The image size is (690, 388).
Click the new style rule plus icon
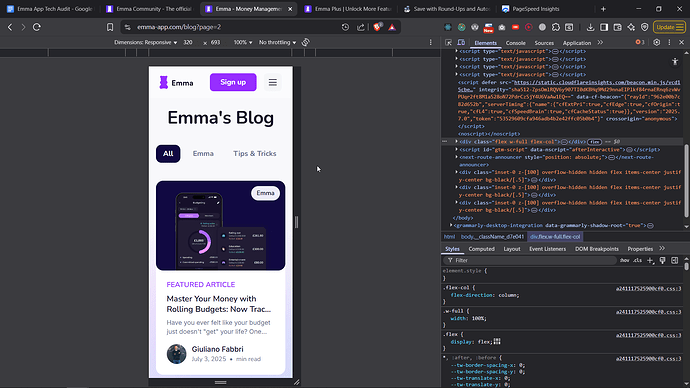click(x=650, y=260)
